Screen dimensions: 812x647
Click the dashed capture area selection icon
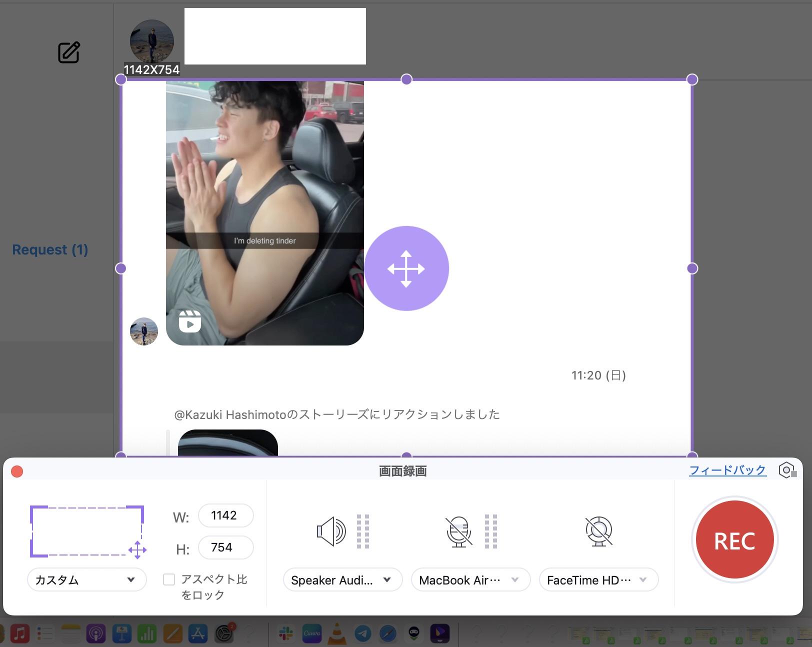click(87, 531)
